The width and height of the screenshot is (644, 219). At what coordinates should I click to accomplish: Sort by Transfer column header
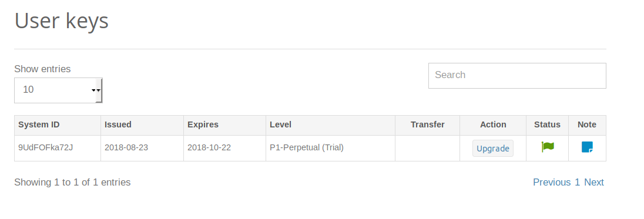(428, 125)
